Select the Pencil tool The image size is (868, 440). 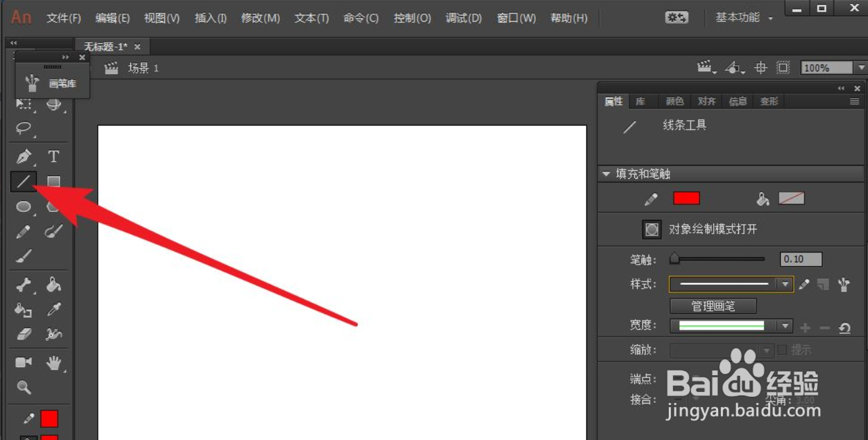click(24, 231)
